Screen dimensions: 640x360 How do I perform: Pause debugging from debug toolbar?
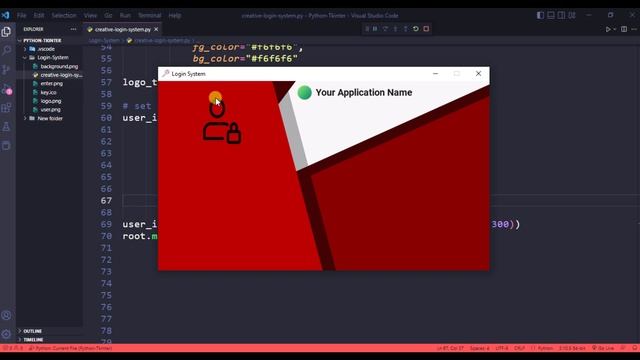coord(375,29)
